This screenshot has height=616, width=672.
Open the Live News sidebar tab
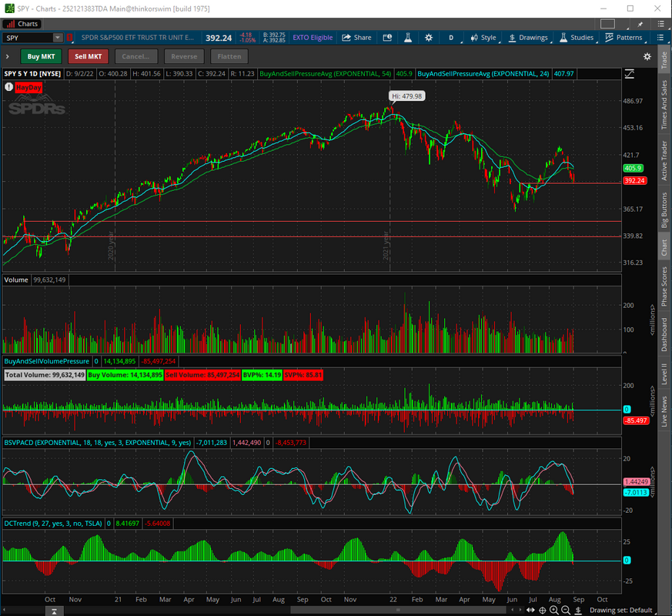coord(664,411)
